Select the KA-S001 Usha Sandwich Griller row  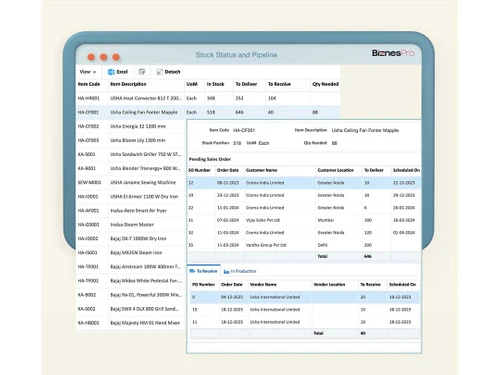click(131, 154)
